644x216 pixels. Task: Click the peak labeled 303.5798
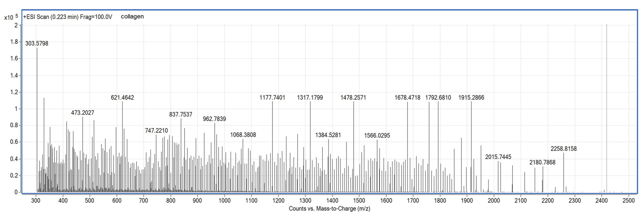pos(37,43)
